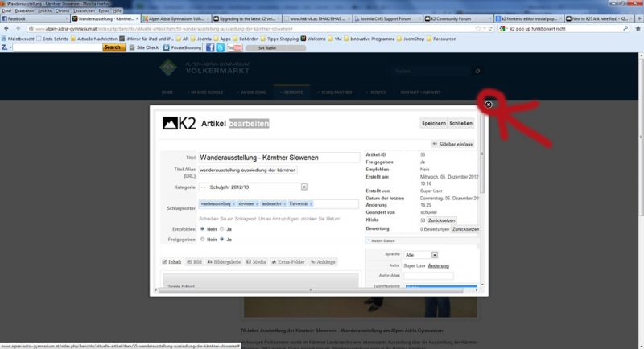Switch to Joomla CMS Support Forum tab
This screenshot has height=349, width=644.
[387, 18]
